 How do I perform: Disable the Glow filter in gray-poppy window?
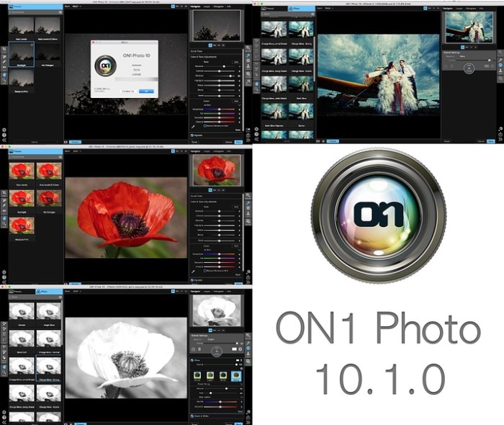coord(192,360)
